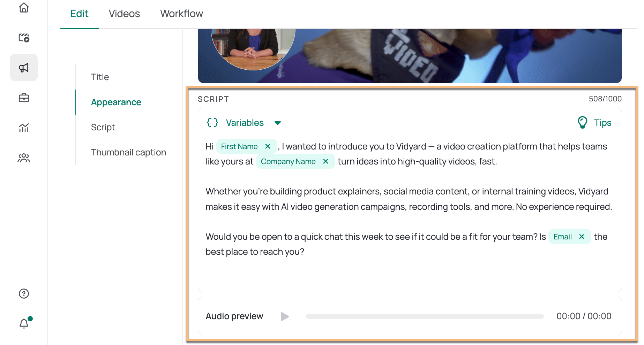Click the First Name variable chip label
The height and width of the screenshot is (345, 644).
[239, 146]
